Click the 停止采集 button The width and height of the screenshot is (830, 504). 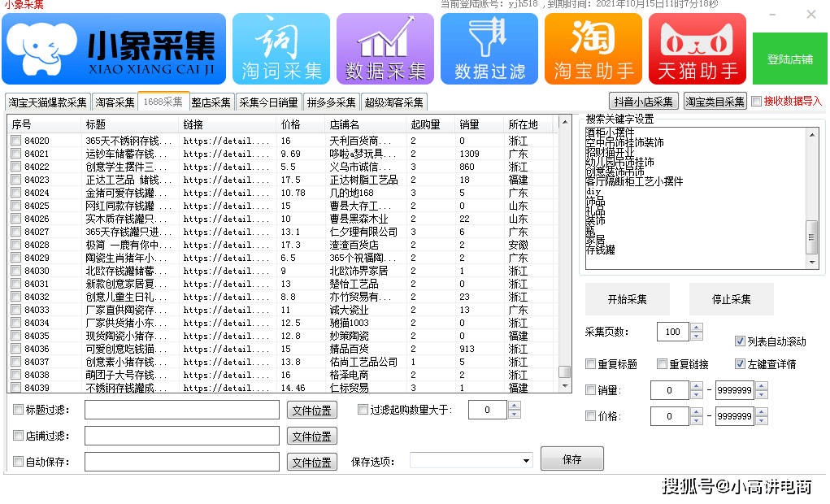(732, 299)
